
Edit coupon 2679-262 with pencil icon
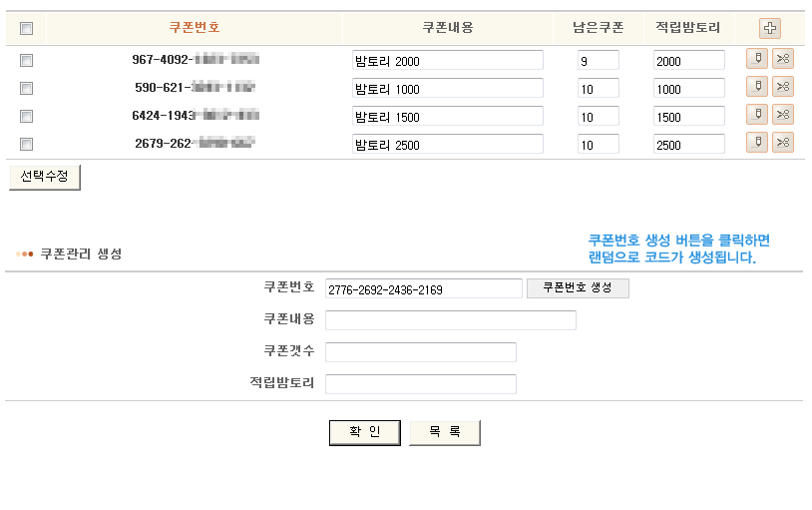tap(757, 144)
